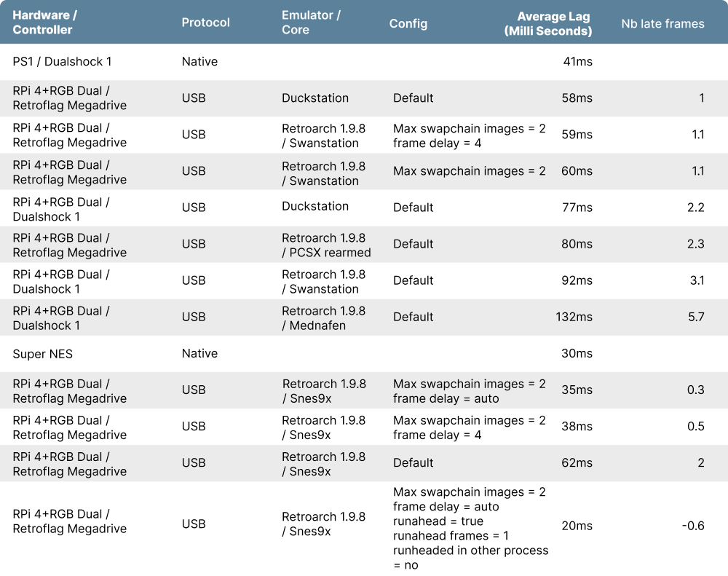Screen dimensions: 728x576
Task: Select the "Config" column header
Action: pyautogui.click(x=408, y=23)
